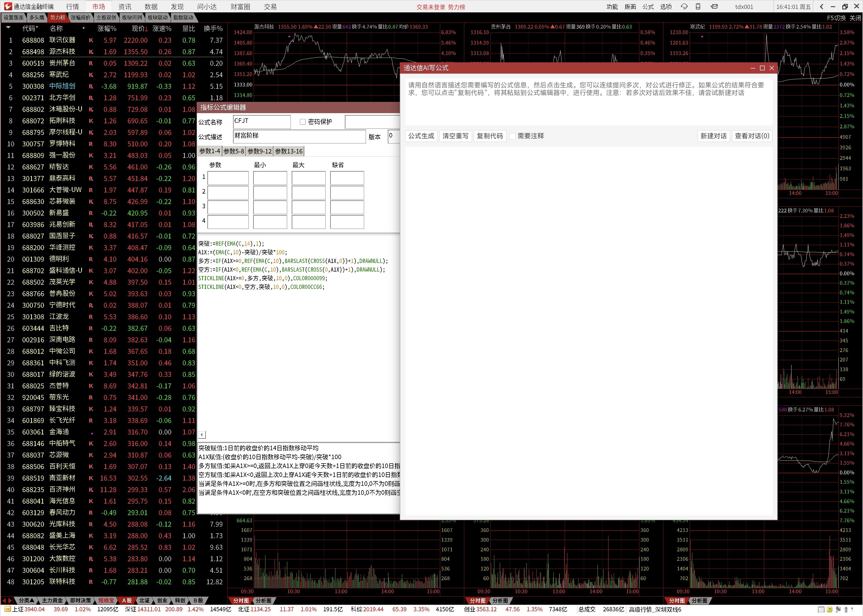Sort by 量比 column header
This screenshot has width=863, height=616.
(x=189, y=29)
